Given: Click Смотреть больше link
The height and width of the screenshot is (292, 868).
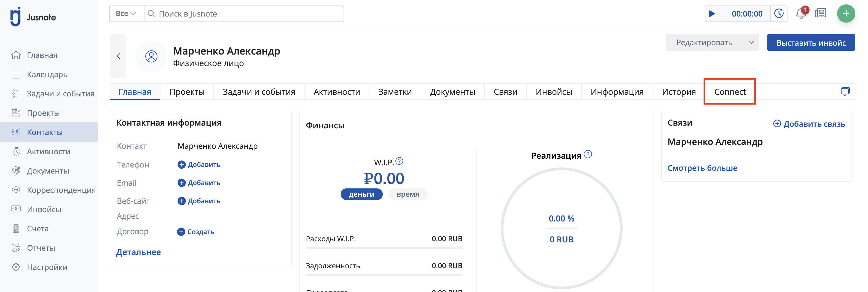Looking at the screenshot, I should [702, 168].
